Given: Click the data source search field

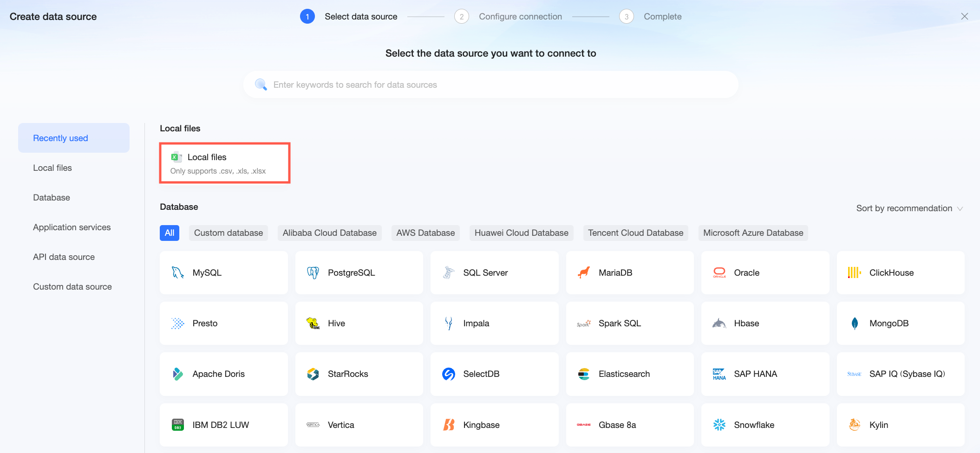Looking at the screenshot, I should tap(490, 84).
